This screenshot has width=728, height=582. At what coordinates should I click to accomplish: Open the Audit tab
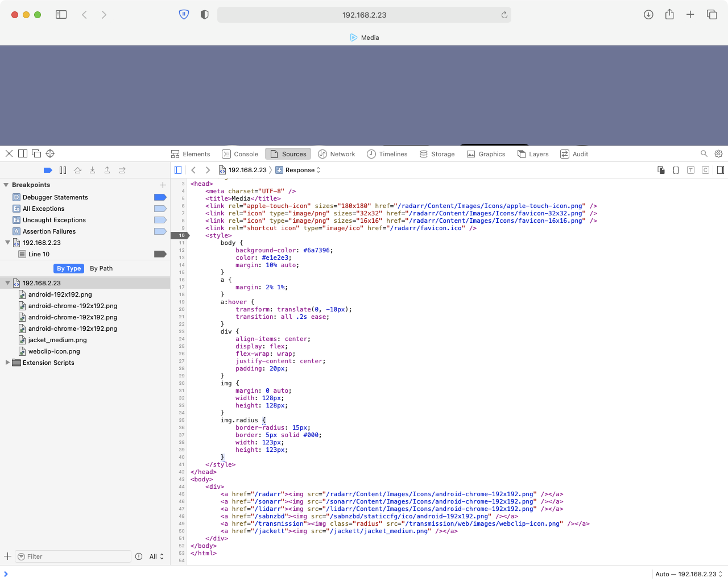[x=574, y=154]
